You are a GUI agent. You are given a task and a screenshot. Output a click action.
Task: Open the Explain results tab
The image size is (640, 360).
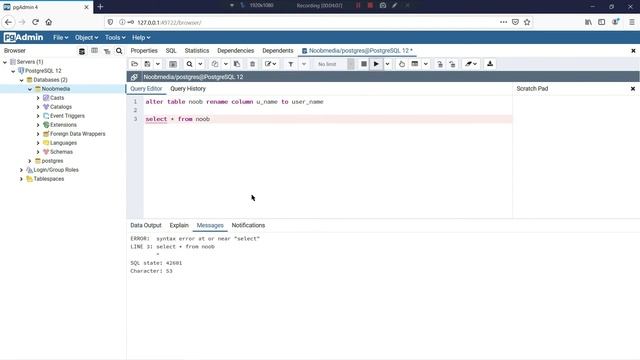click(x=179, y=225)
